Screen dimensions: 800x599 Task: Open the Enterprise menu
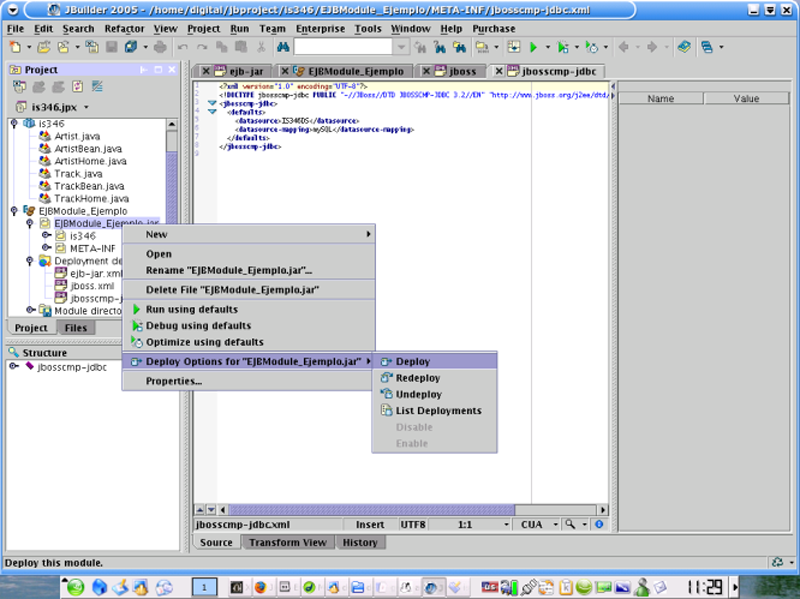[320, 29]
